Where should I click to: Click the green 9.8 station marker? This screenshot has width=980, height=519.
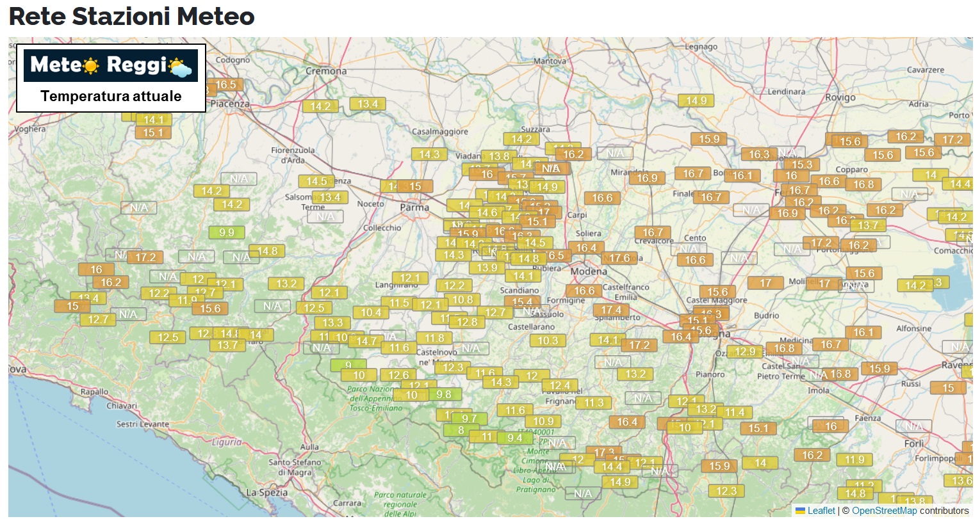click(444, 395)
